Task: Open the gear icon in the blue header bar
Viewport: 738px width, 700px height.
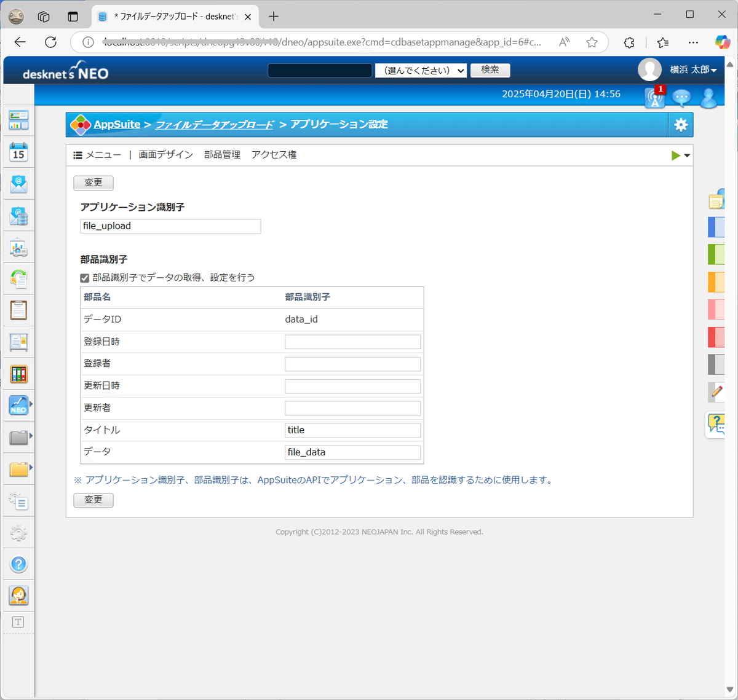Action: tap(681, 124)
